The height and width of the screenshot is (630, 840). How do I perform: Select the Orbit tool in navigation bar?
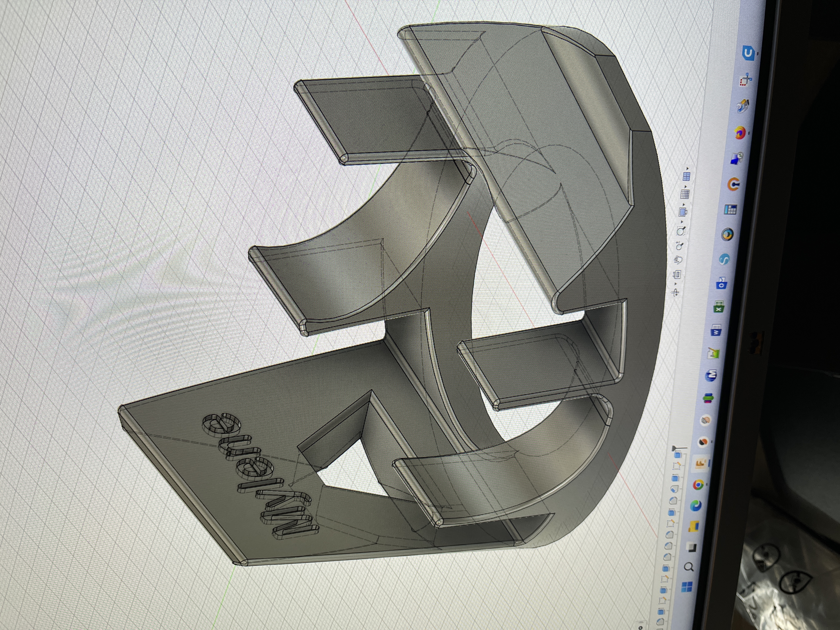pos(675,292)
